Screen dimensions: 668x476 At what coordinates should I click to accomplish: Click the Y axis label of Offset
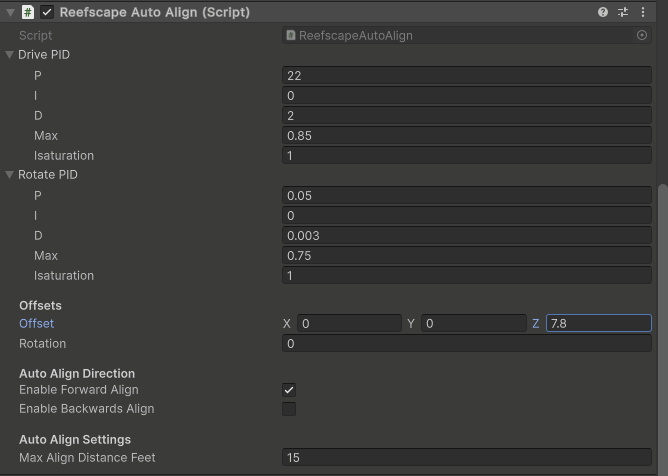click(411, 323)
